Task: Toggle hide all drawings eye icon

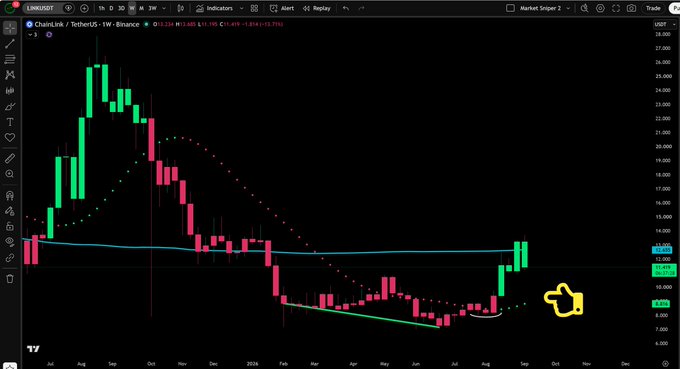Action: (x=10, y=242)
